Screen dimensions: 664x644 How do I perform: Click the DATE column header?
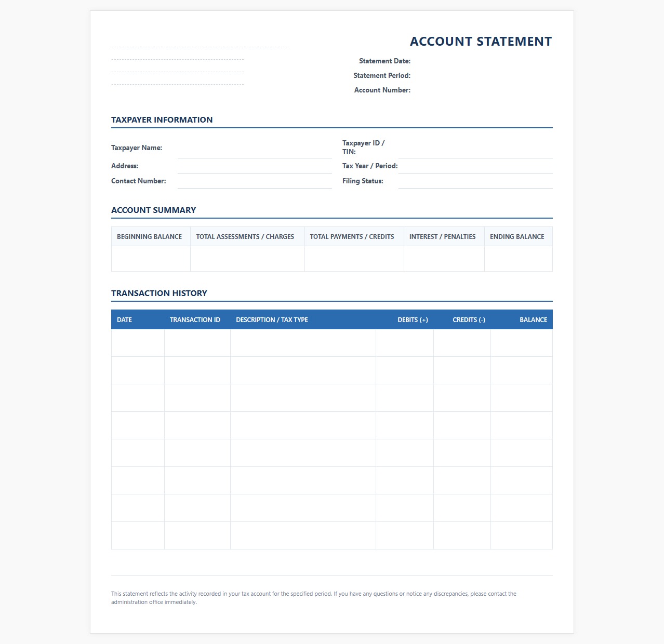(x=138, y=320)
